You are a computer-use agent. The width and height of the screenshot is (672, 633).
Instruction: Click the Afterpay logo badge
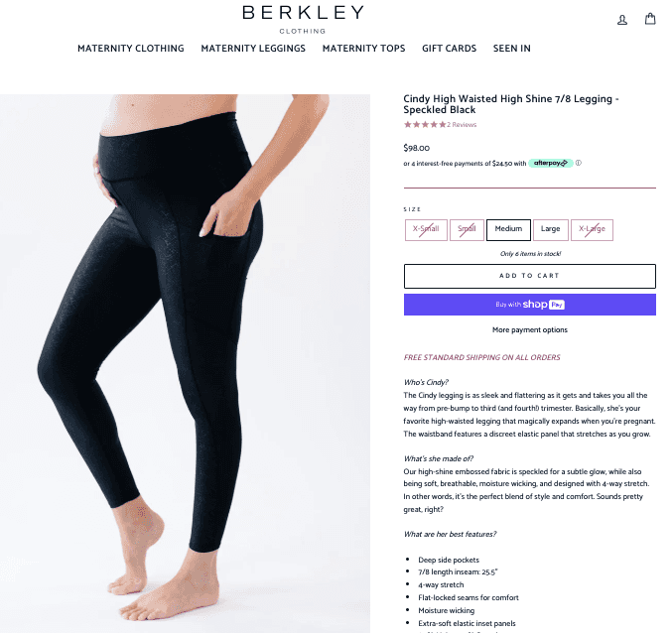pyautogui.click(x=550, y=163)
